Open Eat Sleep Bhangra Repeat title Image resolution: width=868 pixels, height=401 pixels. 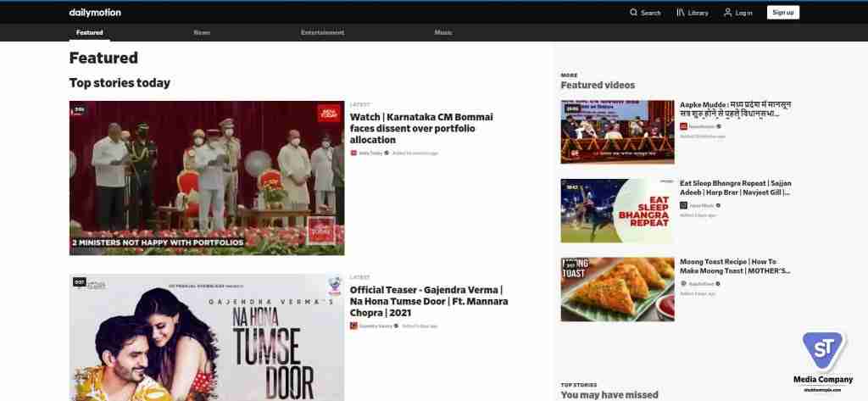736,187
